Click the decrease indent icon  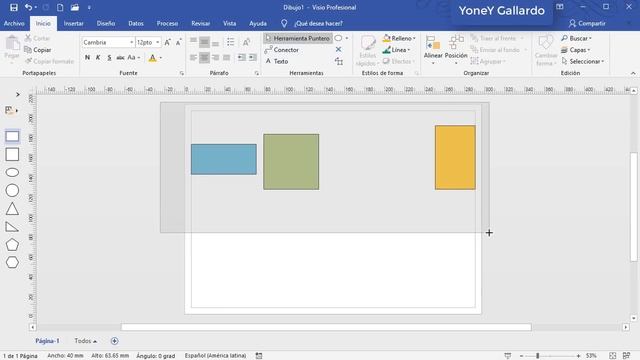242,58
